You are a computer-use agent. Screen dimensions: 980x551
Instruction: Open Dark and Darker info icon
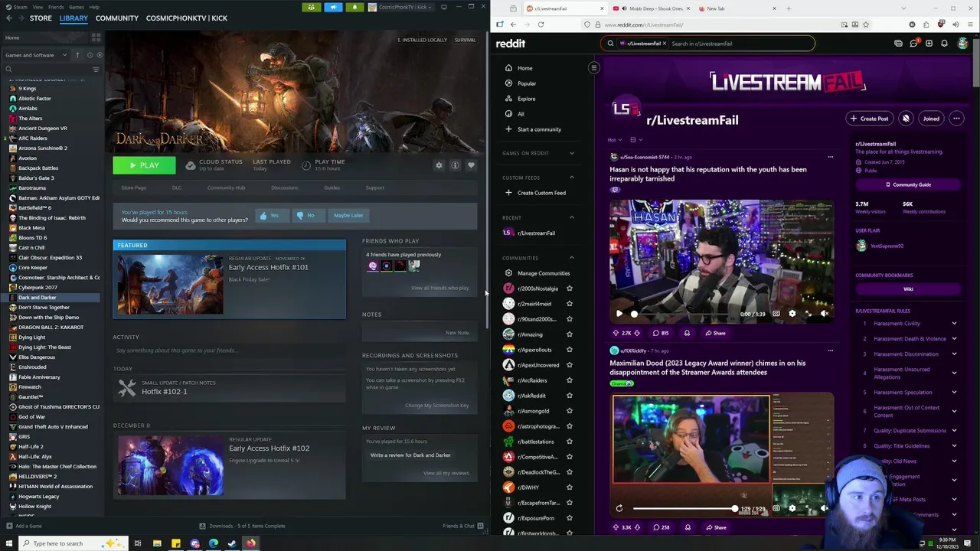point(455,165)
